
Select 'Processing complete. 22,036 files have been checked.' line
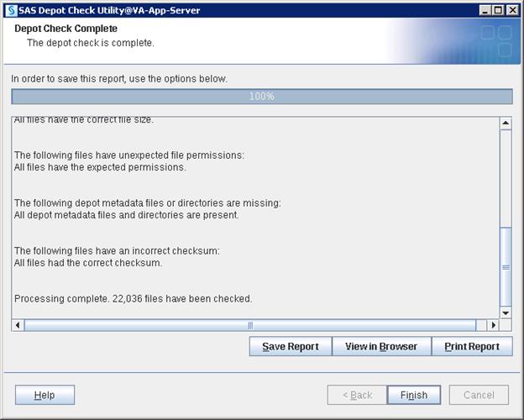(x=133, y=298)
